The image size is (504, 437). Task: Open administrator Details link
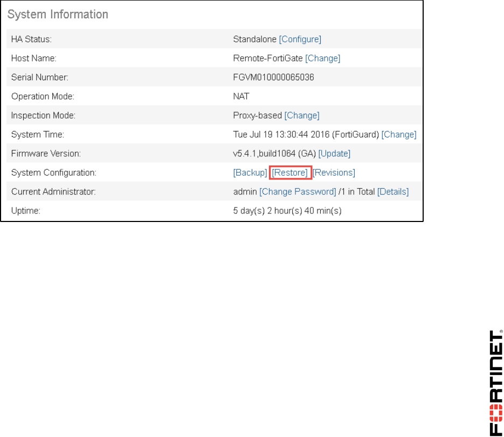pos(393,192)
